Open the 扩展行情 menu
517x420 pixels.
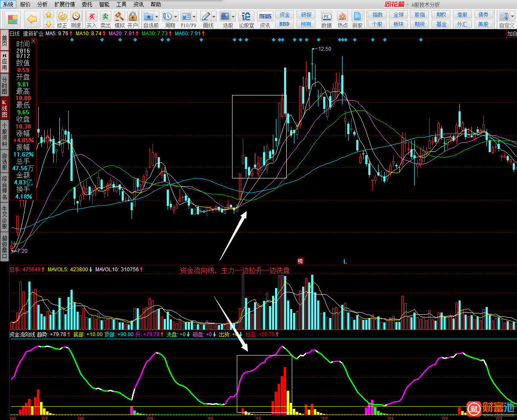[64, 4]
